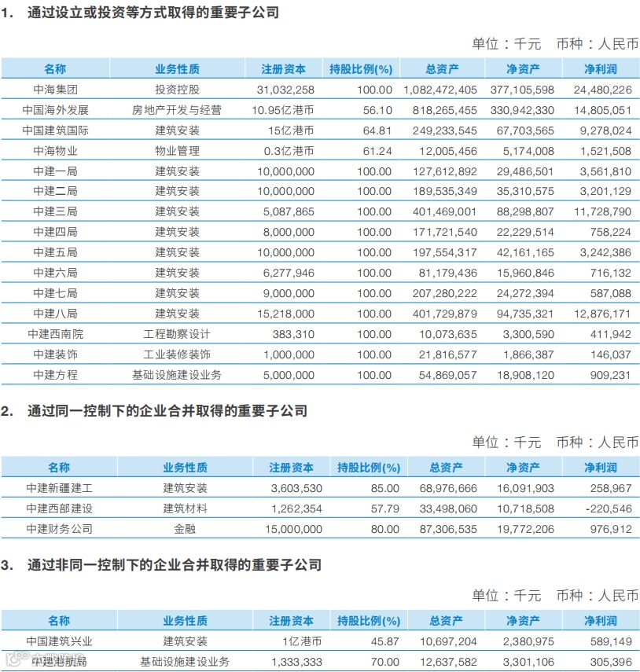Select the name cell "中建西部建设"
This screenshot has height=672, width=640.
tap(59, 509)
